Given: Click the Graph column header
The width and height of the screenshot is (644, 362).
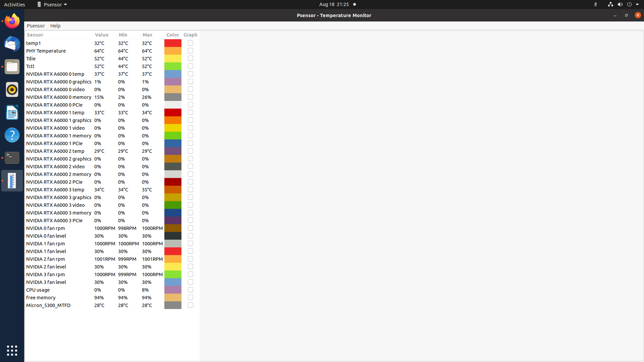Looking at the screenshot, I should [190, 35].
